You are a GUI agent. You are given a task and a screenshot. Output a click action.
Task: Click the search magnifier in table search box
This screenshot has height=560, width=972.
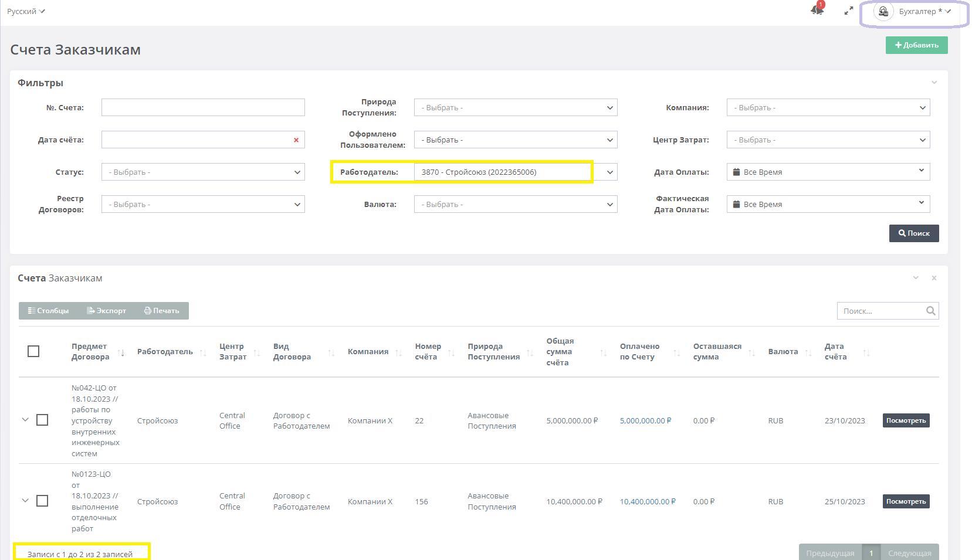[930, 311]
